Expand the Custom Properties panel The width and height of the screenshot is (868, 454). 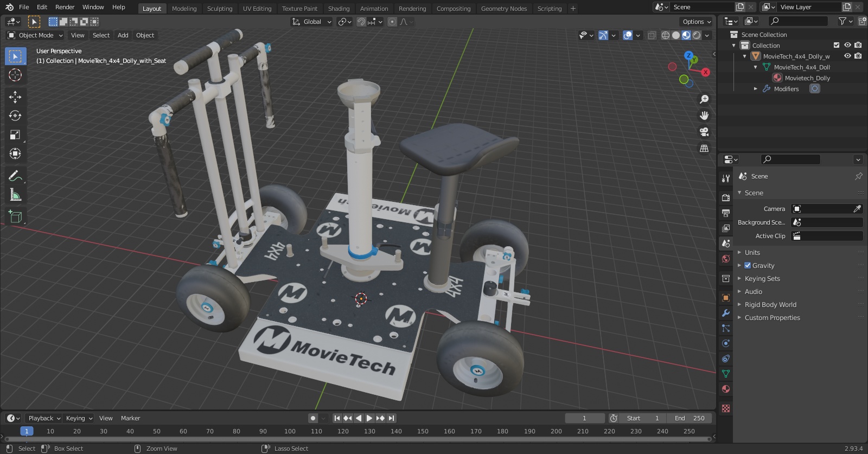click(772, 317)
